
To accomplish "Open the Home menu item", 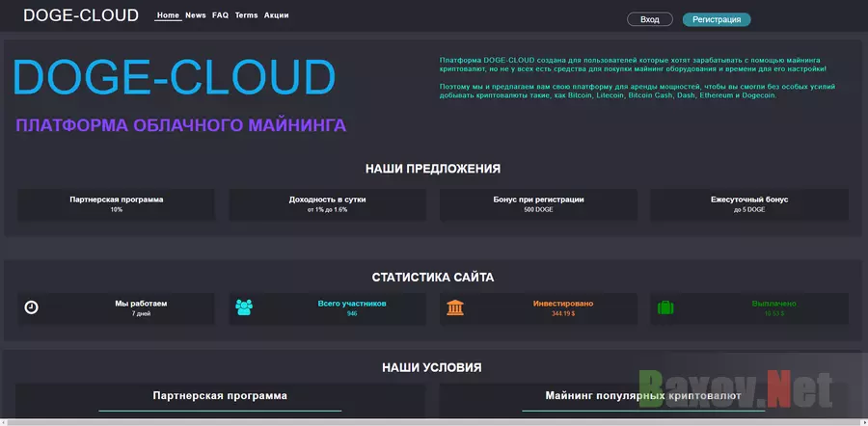I will tap(168, 15).
